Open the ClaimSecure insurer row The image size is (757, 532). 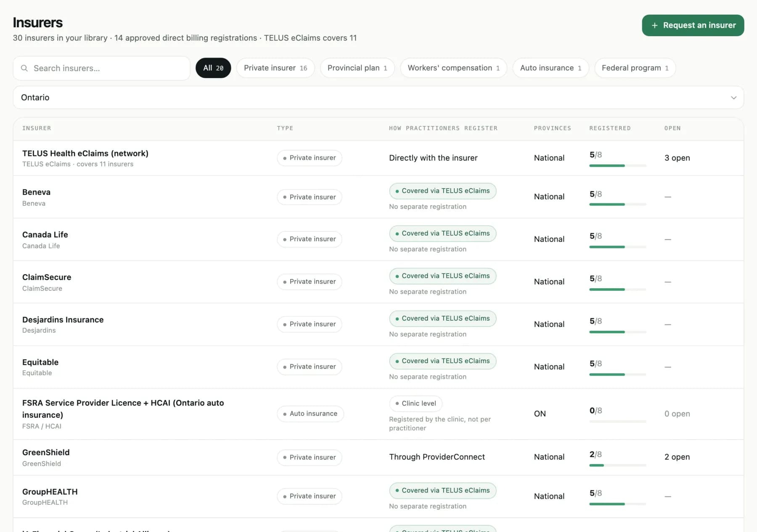[x=378, y=282]
